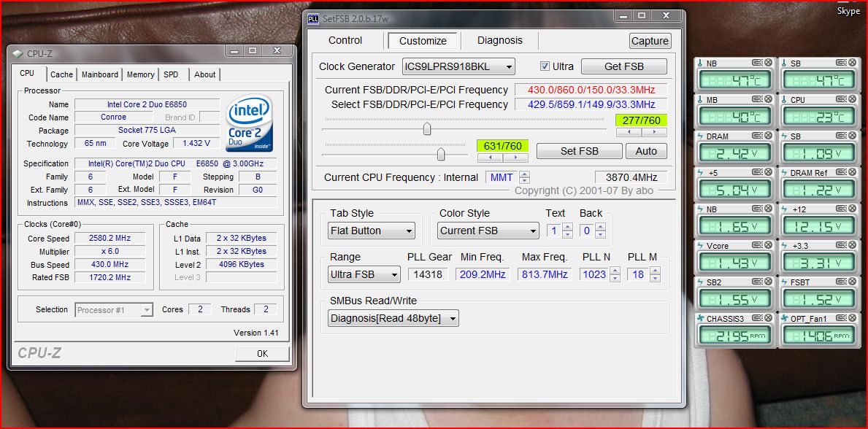The width and height of the screenshot is (868, 429).
Task: Open the Range dropdown showing Ultra FSB
Action: pyautogui.click(x=364, y=274)
